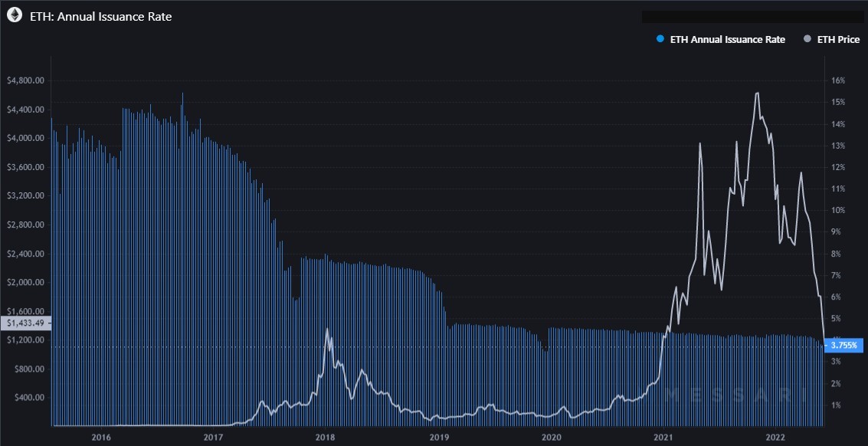Screen dimensions: 868x446
Task: Click the gray ETH Price legend dot
Action: click(x=807, y=39)
